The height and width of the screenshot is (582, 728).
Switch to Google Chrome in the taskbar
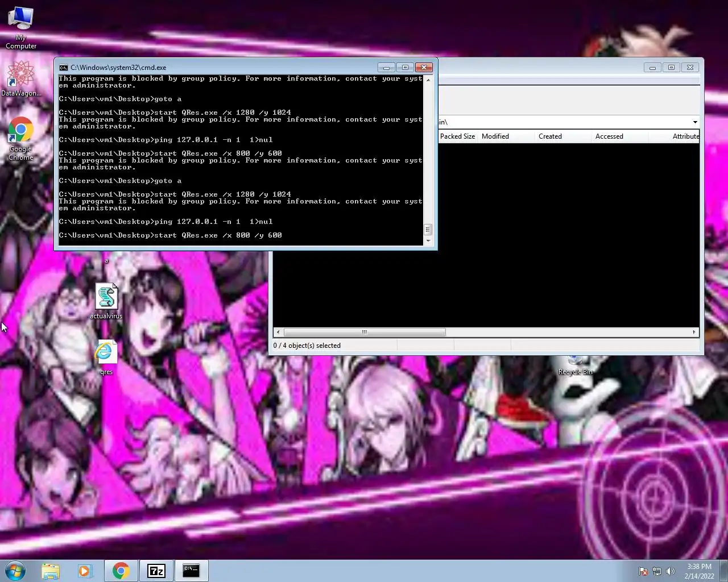[x=121, y=571]
